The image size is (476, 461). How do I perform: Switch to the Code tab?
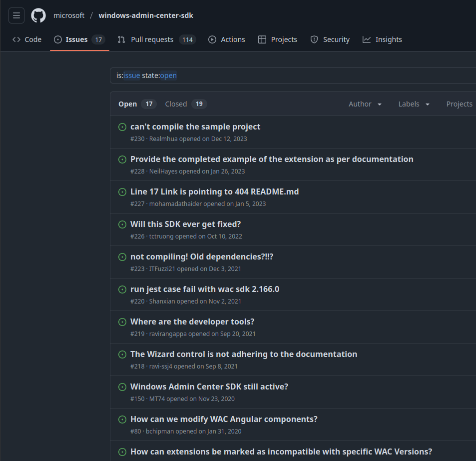[x=27, y=39]
